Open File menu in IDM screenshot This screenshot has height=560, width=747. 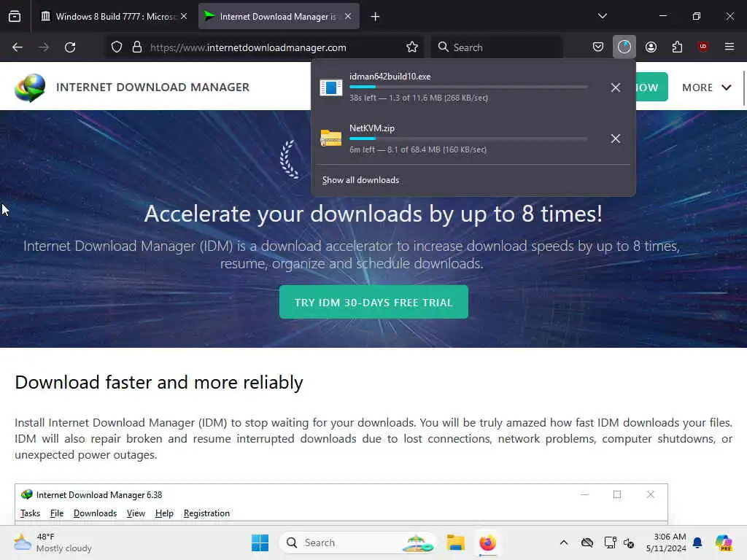point(57,513)
